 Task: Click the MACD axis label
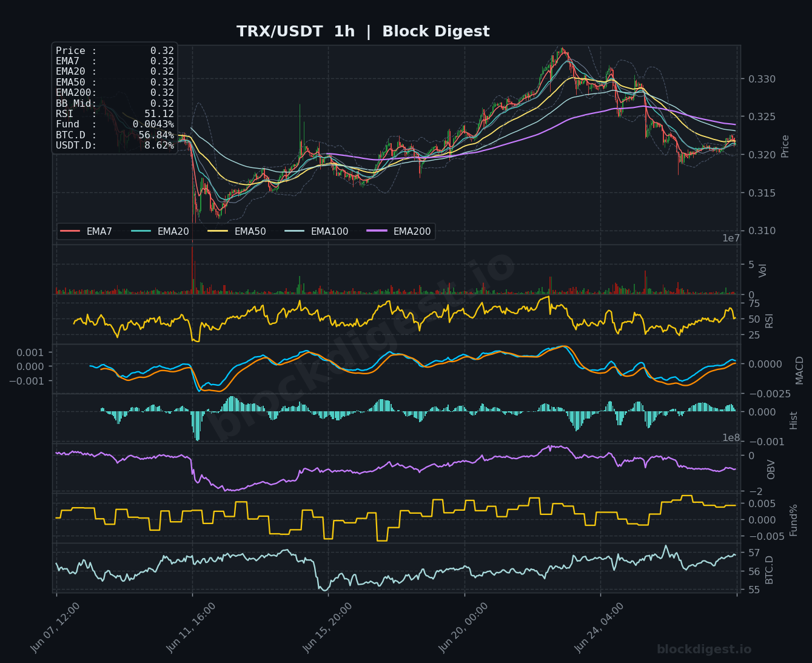point(799,370)
